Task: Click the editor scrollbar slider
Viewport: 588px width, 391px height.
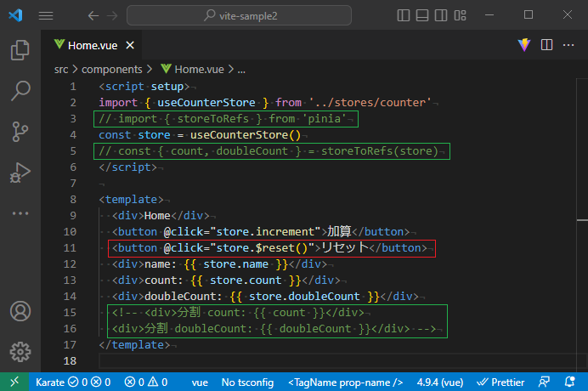Action: point(582,220)
